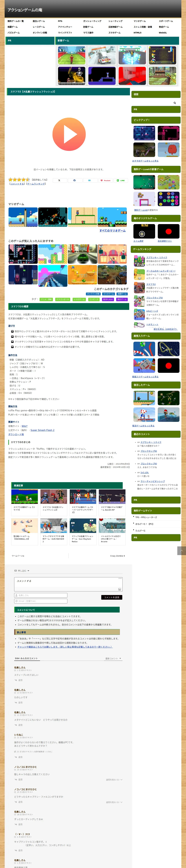Open the 最新コメント sort dropdown
186x868 pixels.
click(113, 658)
